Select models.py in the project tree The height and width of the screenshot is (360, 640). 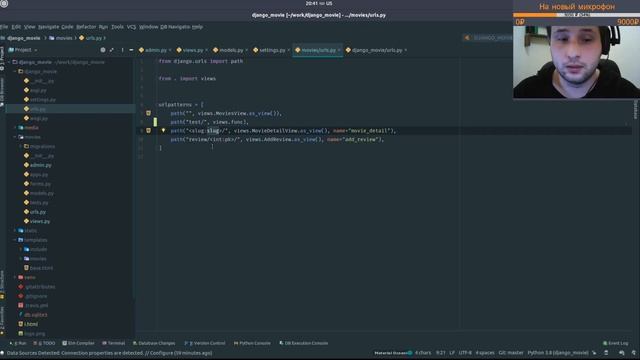click(39, 193)
